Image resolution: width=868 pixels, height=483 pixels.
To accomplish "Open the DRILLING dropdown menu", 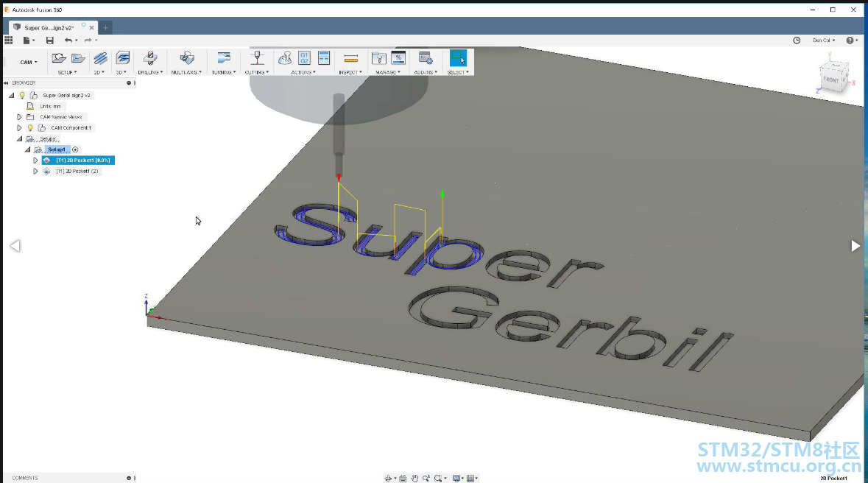I will 150,72.
